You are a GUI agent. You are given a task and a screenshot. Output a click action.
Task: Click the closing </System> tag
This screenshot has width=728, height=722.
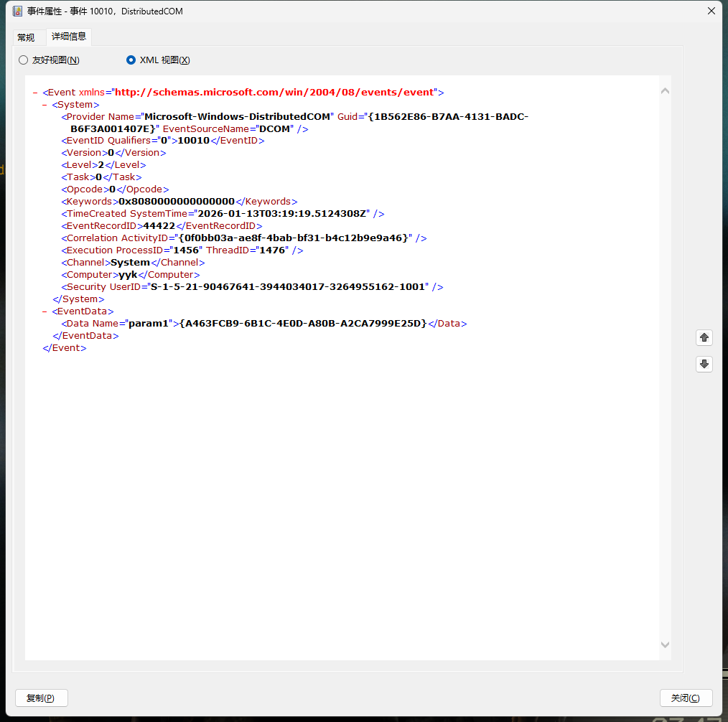(x=78, y=299)
